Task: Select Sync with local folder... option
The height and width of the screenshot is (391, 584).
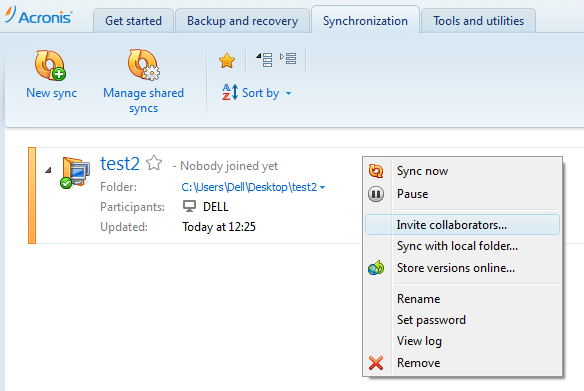Action: pos(462,246)
